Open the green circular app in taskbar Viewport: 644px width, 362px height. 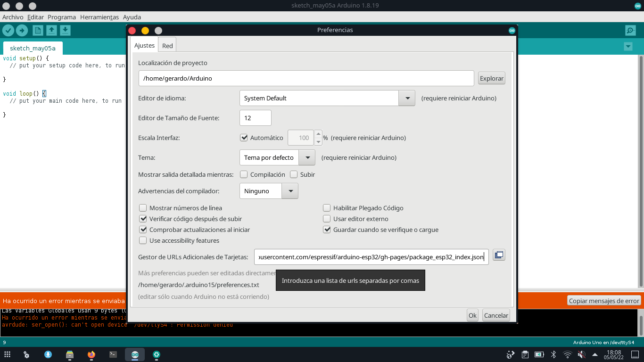157,354
